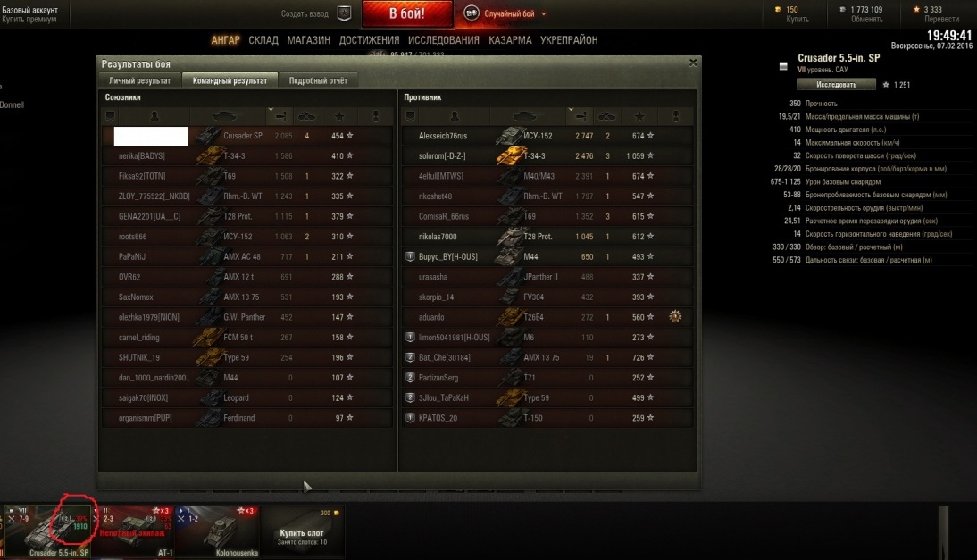Select the AT-1 tank in carousel
Viewport: 977px width, 560px height.
click(134, 531)
